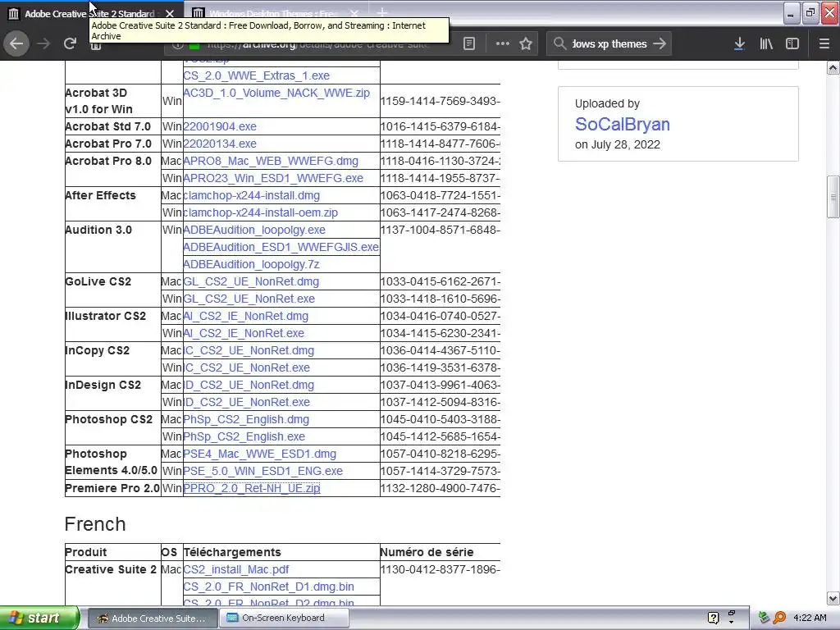Image resolution: width=840 pixels, height=630 pixels.
Task: Download GL_CS2_UE_NonRet.dmg
Action: (251, 281)
